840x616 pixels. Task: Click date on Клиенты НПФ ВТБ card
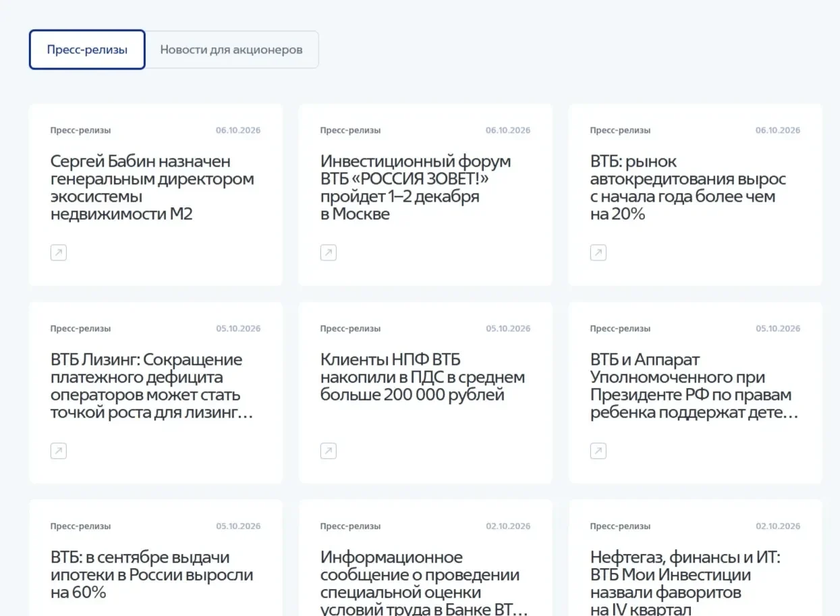click(508, 329)
